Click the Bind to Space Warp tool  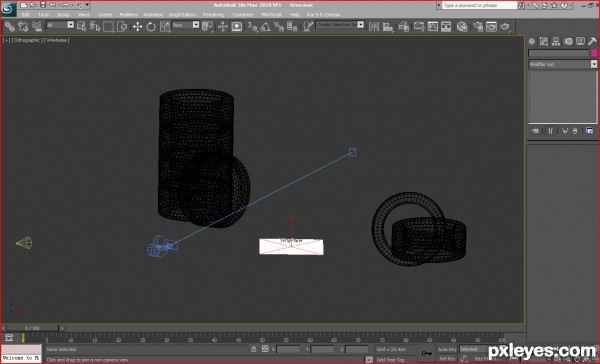pos(37,26)
